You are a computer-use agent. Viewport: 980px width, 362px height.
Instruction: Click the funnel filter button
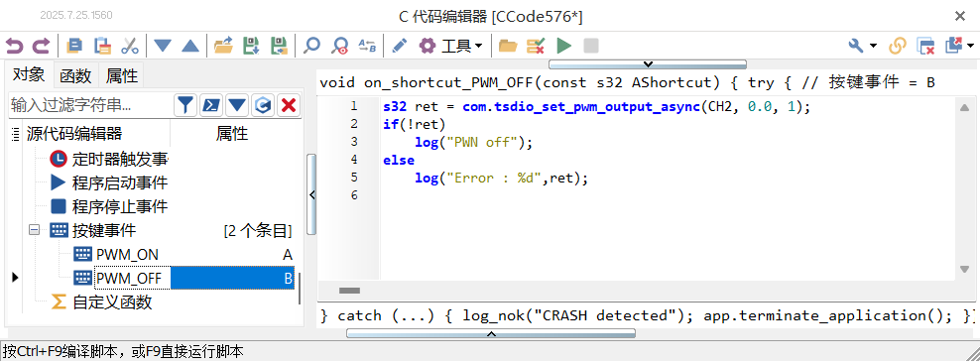185,106
